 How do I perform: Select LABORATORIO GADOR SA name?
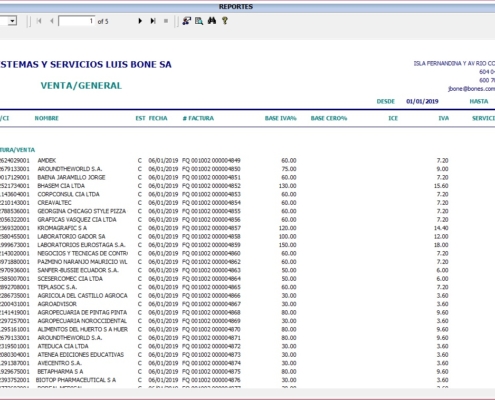71,237
